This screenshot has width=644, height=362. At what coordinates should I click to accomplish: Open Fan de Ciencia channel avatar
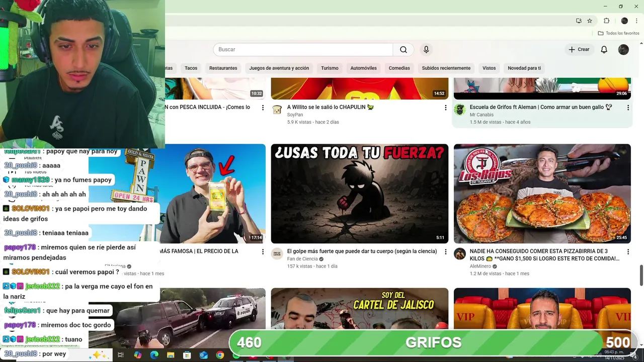[x=277, y=253]
